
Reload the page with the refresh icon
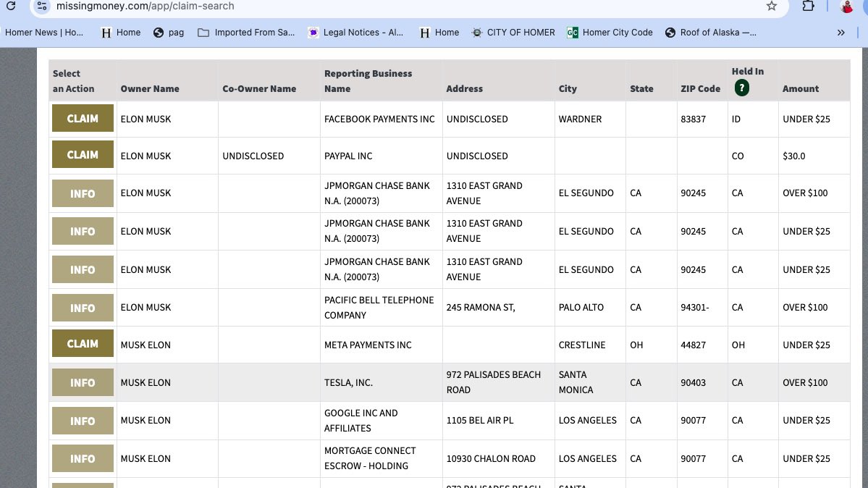click(x=11, y=6)
